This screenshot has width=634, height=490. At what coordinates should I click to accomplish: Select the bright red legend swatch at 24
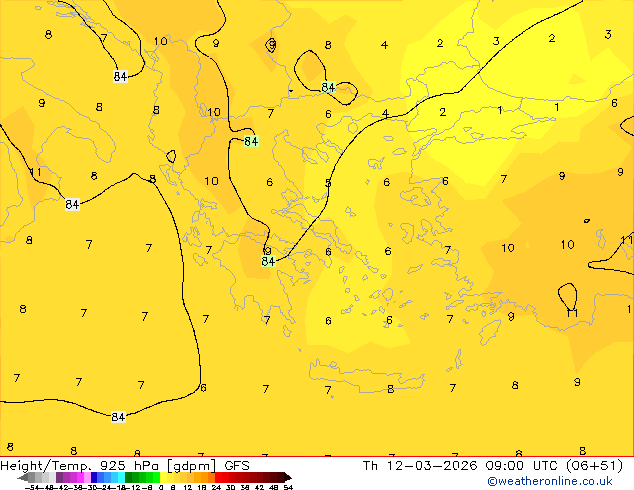click(219, 477)
